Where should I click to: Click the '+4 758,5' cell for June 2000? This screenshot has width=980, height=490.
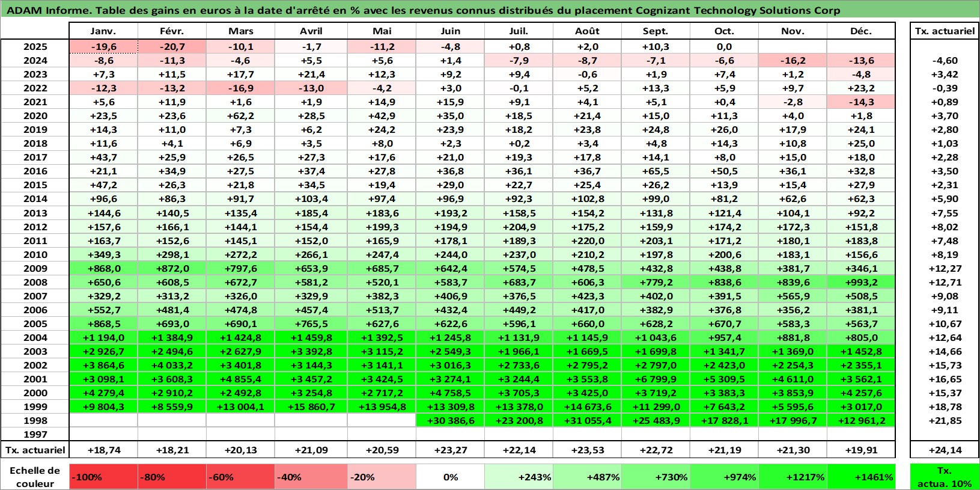450,393
